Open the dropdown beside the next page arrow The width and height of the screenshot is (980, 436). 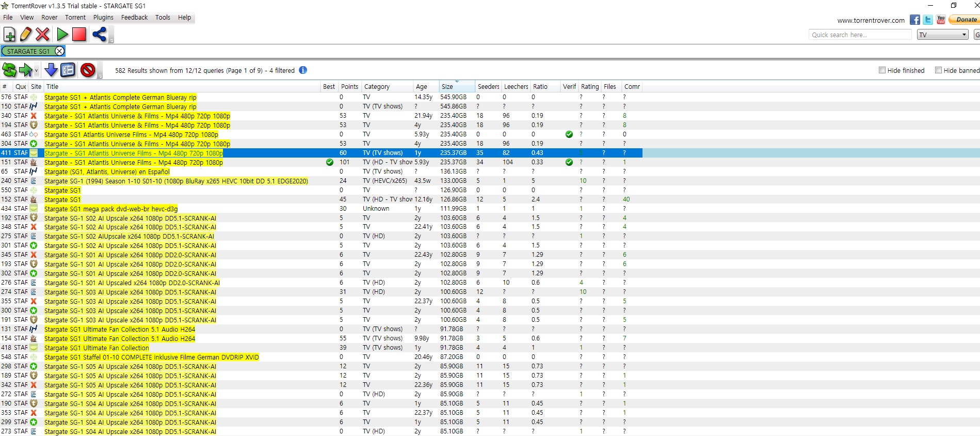(x=36, y=70)
